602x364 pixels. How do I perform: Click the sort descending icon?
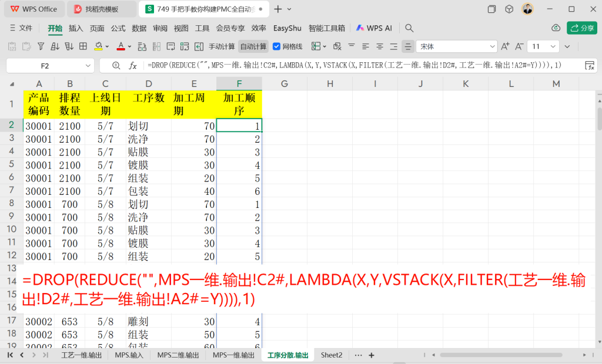click(x=69, y=46)
